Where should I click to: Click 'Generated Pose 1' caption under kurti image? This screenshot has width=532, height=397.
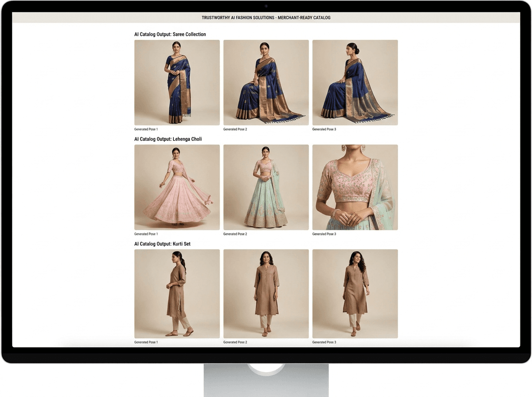(146, 343)
